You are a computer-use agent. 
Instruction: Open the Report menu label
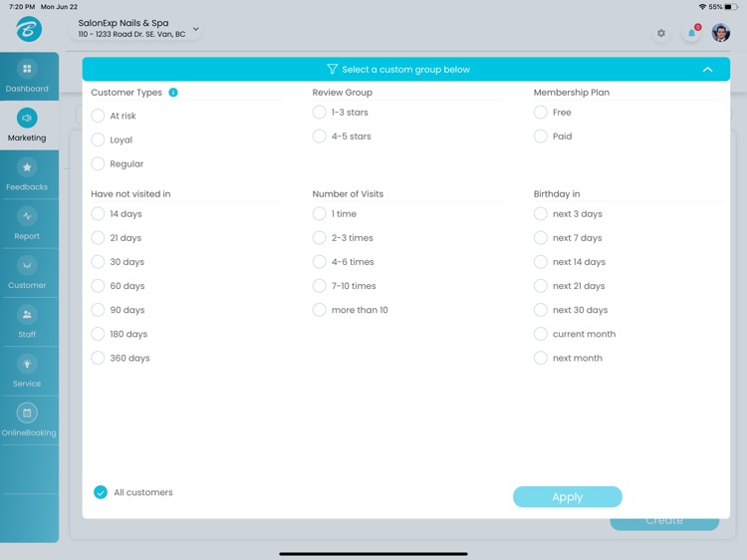point(27,236)
